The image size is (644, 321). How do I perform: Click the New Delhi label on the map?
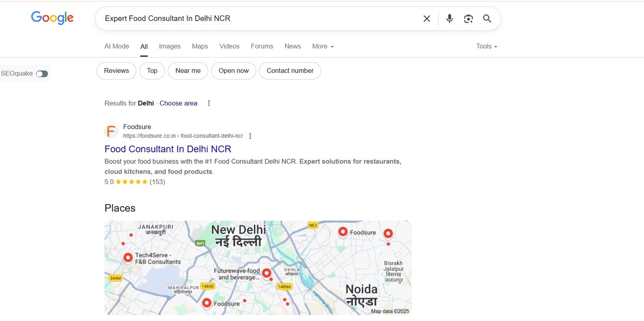(x=238, y=236)
